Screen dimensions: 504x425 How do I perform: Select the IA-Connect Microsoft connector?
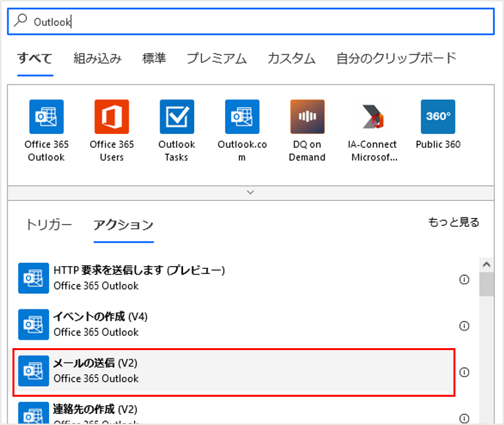click(373, 117)
